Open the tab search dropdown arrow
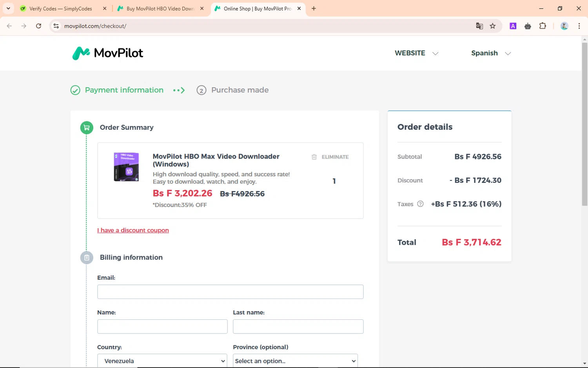Screen dimensions: 588x368 tap(8, 8)
